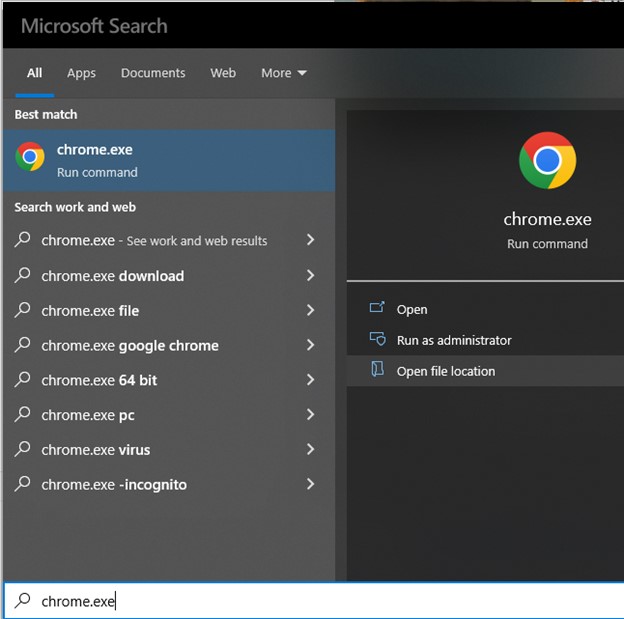Select the 'chrome.exe google chrome' suggestion text
This screenshot has width=624, height=619.
tap(130, 346)
